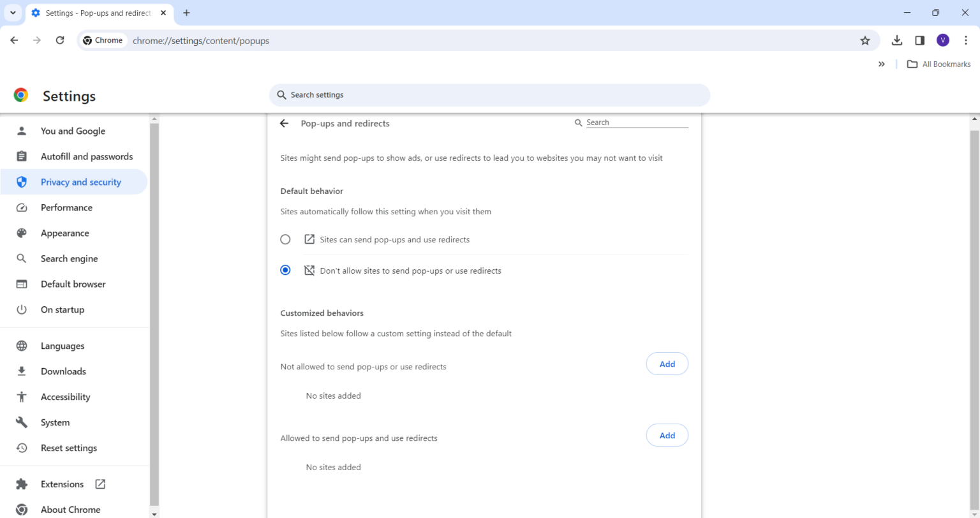Click inside the Search settings field
The image size is (980, 518).
(489, 94)
